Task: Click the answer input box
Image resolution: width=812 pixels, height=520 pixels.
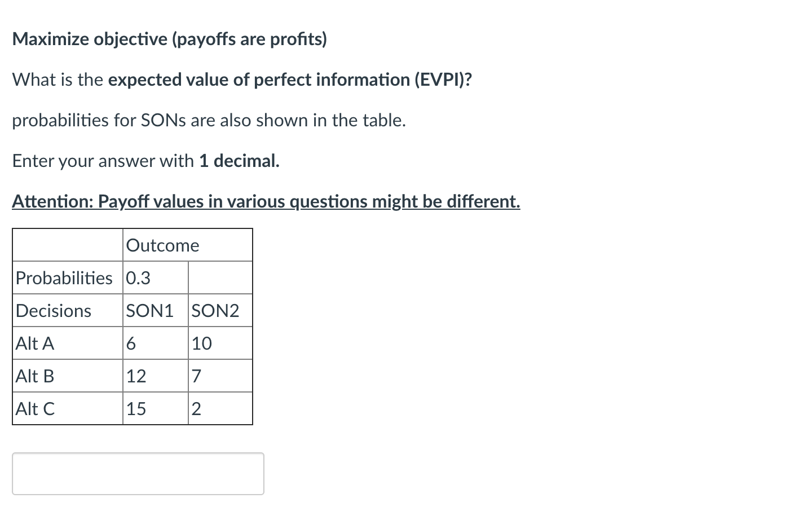Action: click(x=138, y=474)
